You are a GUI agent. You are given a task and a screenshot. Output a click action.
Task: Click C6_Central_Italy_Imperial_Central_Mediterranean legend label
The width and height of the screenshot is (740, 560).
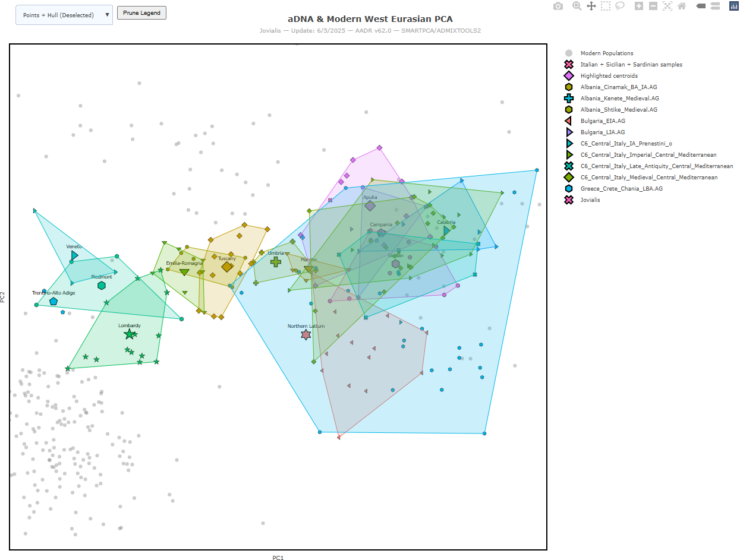pos(648,154)
